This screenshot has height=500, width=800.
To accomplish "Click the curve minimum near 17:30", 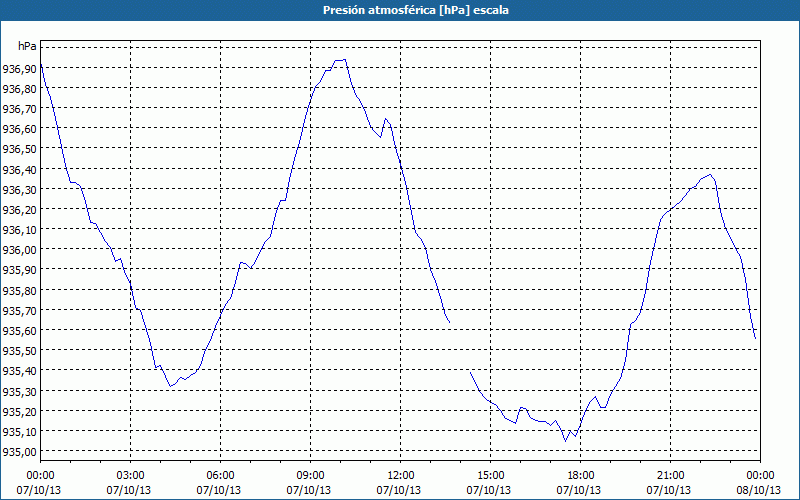I will tap(565, 440).
